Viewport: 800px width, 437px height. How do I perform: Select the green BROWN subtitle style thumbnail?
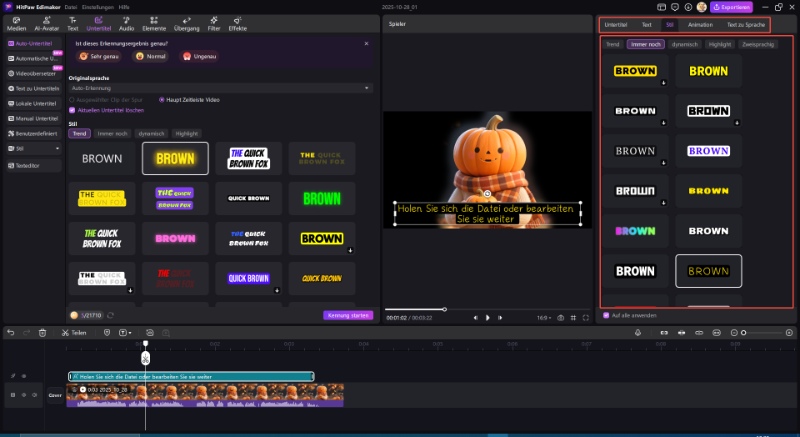coord(322,198)
